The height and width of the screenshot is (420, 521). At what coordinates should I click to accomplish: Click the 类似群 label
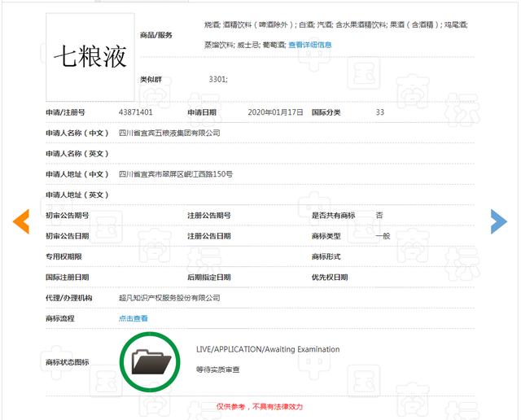(x=151, y=80)
